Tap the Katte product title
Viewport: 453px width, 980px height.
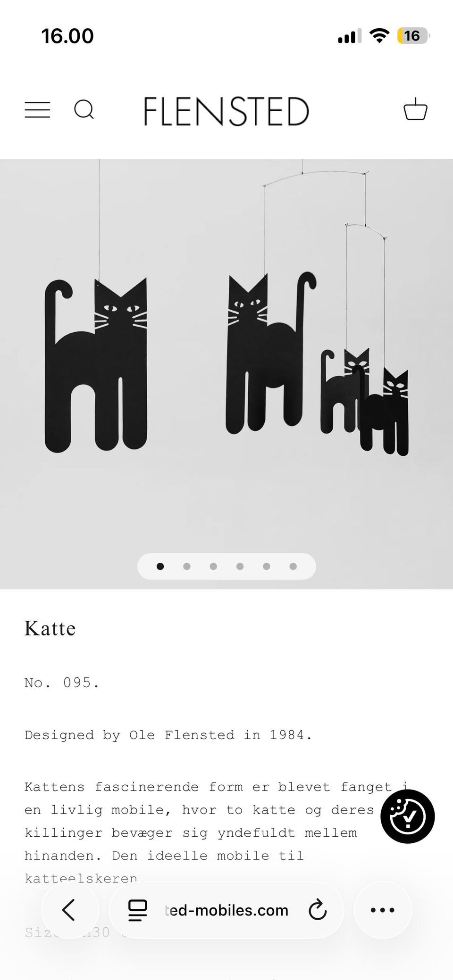coord(50,628)
